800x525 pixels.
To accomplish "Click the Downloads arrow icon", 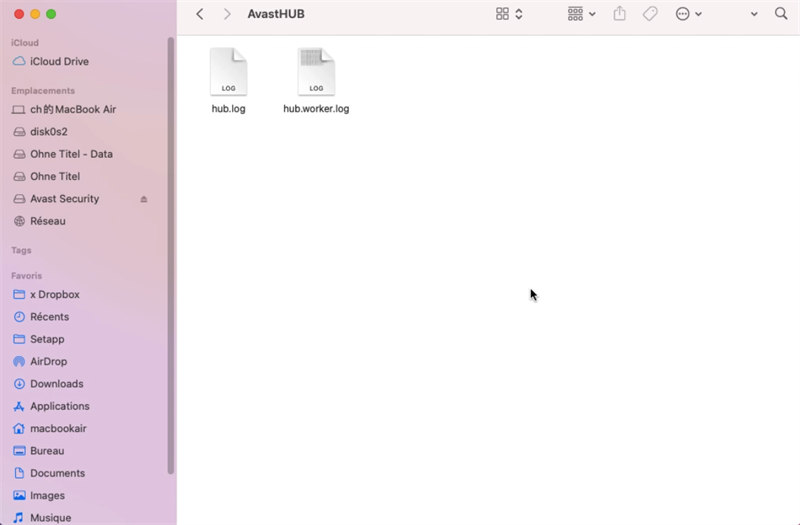I will (x=19, y=384).
